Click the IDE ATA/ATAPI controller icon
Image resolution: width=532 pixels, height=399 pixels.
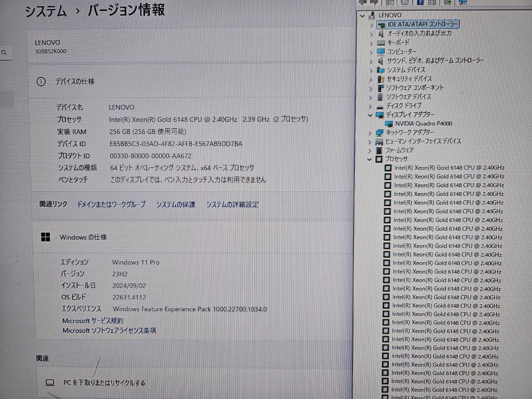click(381, 25)
